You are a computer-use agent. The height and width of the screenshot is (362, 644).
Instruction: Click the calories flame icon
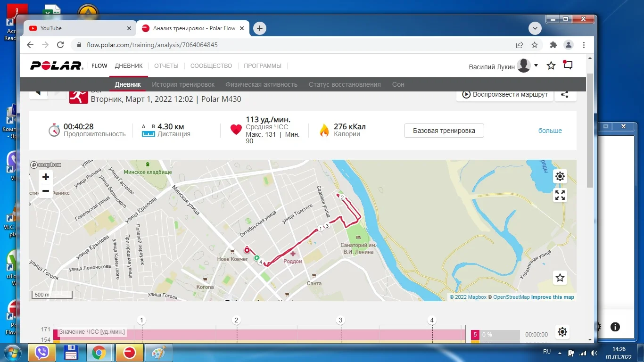tap(324, 130)
